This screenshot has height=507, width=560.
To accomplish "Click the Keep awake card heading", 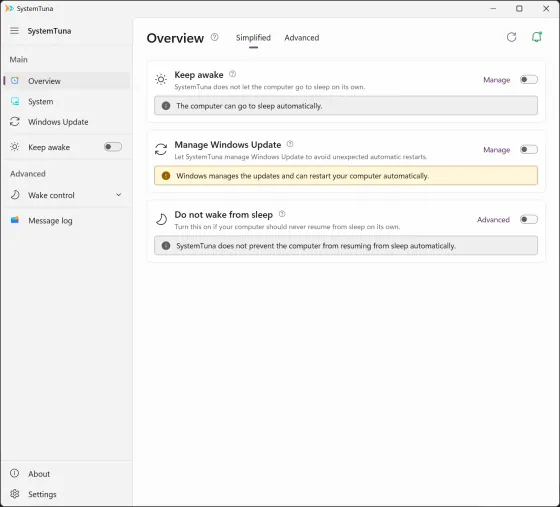I will pos(199,75).
